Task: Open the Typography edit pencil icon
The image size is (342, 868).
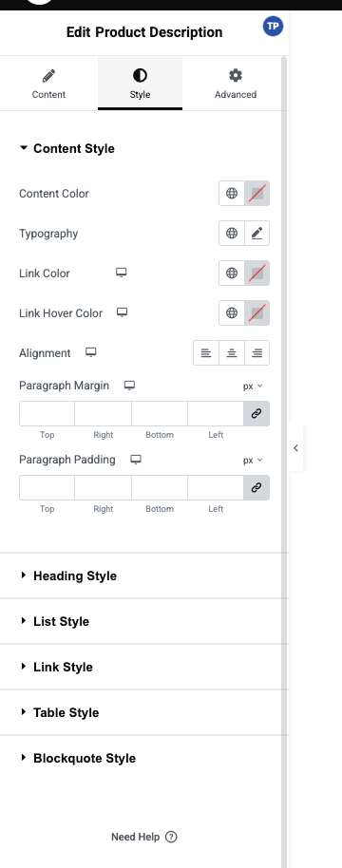Action: pyautogui.click(x=256, y=234)
